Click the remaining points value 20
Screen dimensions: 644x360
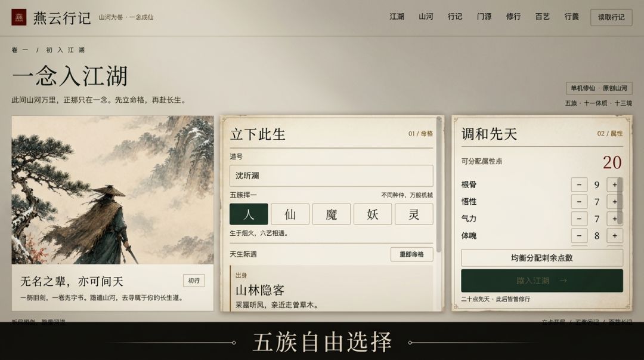[x=612, y=162]
